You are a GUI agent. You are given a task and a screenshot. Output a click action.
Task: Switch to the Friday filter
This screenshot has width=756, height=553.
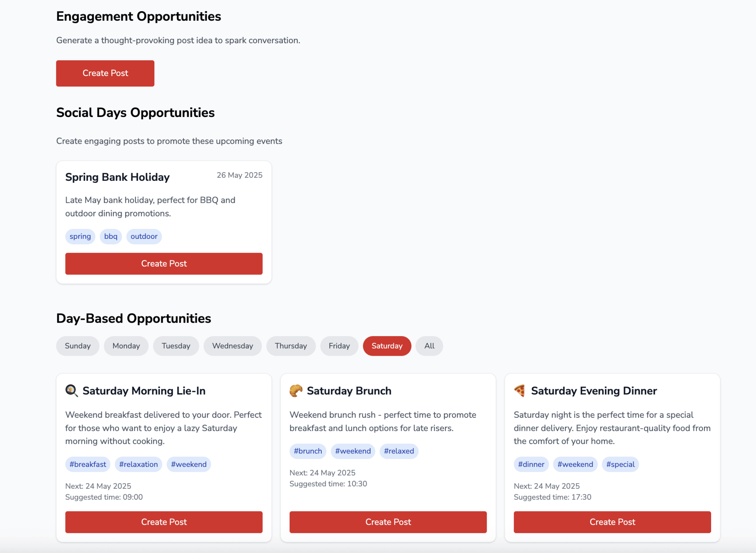point(339,346)
